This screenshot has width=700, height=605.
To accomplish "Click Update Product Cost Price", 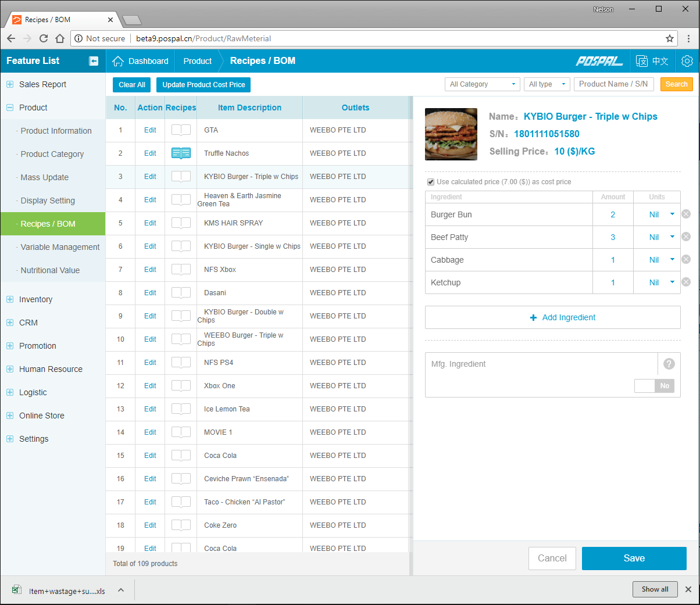I will (203, 85).
